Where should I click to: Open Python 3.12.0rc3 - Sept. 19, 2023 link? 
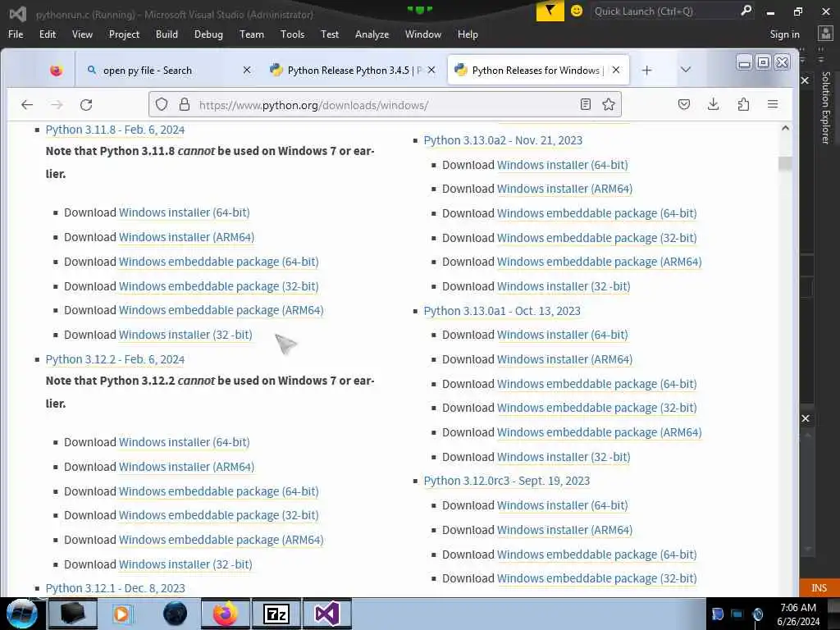(506, 481)
